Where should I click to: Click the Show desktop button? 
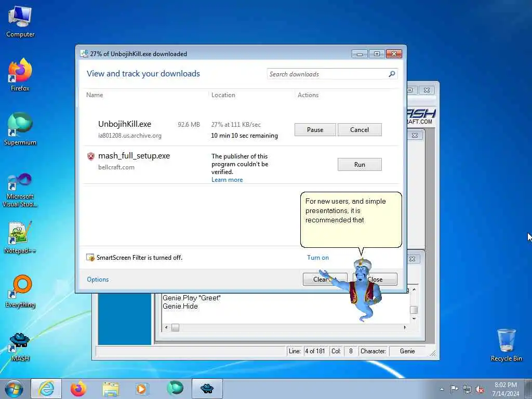529,389
